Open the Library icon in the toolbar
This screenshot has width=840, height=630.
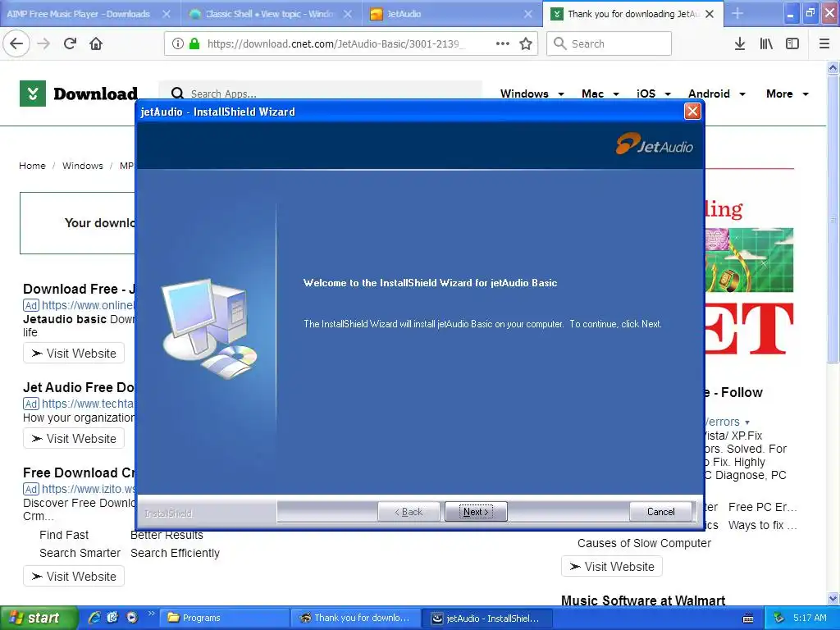coord(766,43)
